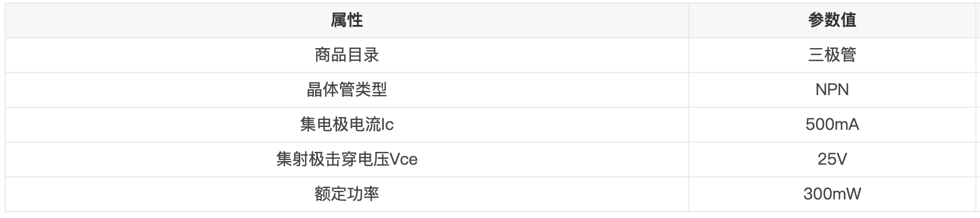Click the 三极管 value cell
The image size is (980, 218).
point(832,55)
